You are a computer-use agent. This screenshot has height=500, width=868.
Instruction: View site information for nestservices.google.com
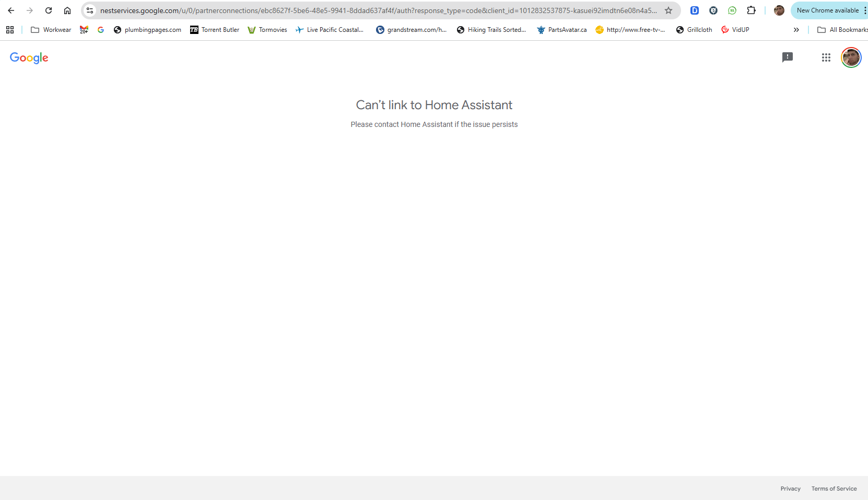90,10
